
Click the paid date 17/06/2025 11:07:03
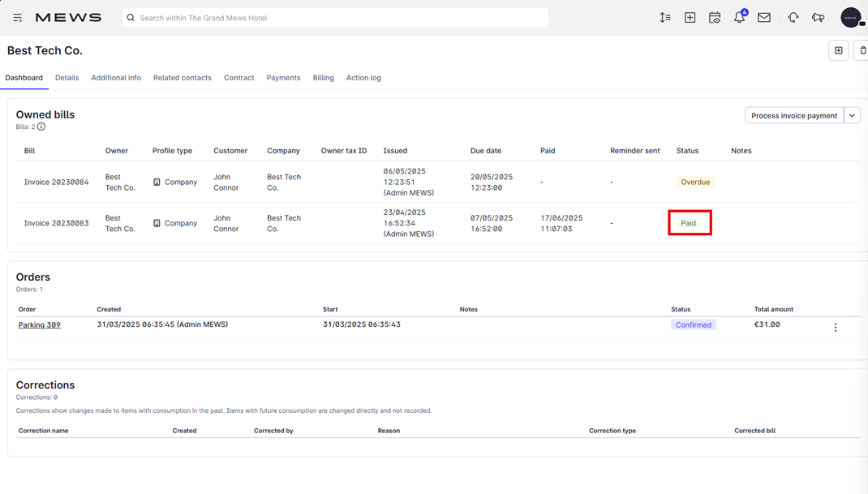561,223
